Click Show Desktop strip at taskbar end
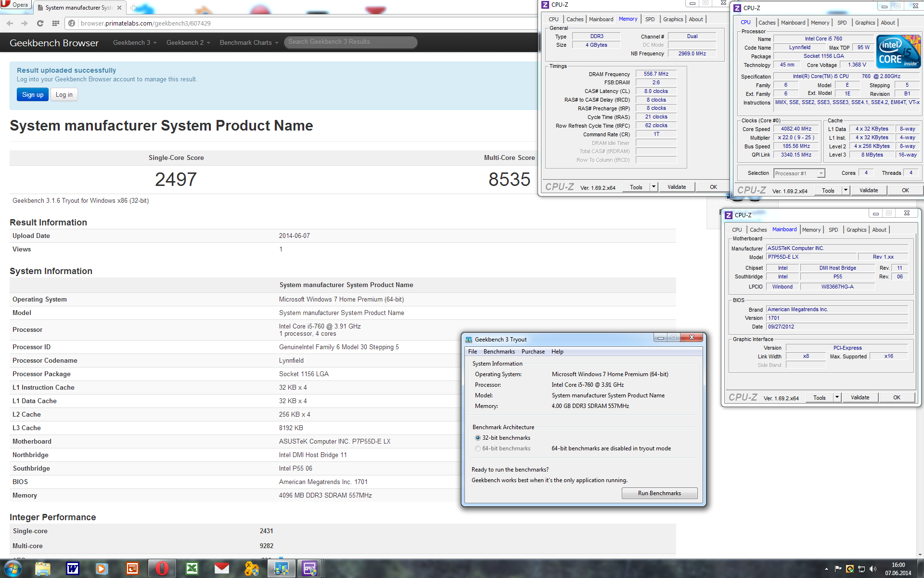This screenshot has width=924, height=578. point(920,569)
